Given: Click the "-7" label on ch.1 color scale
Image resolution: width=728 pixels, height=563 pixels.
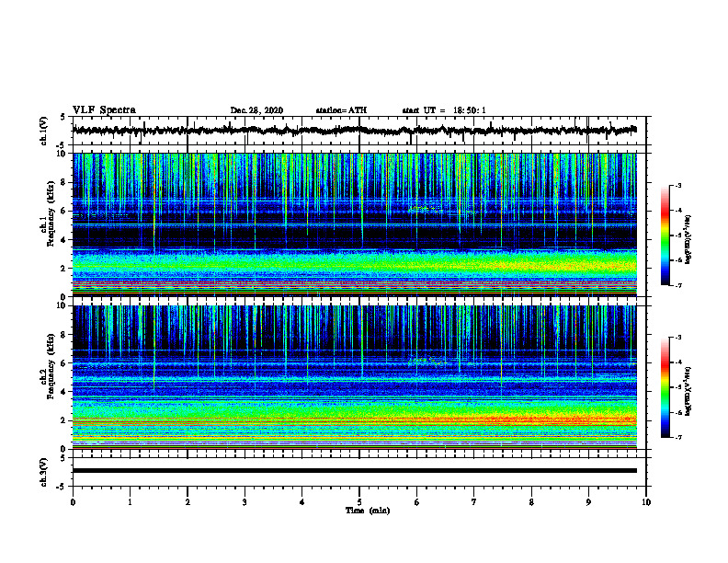Looking at the screenshot, I should pos(677,285).
